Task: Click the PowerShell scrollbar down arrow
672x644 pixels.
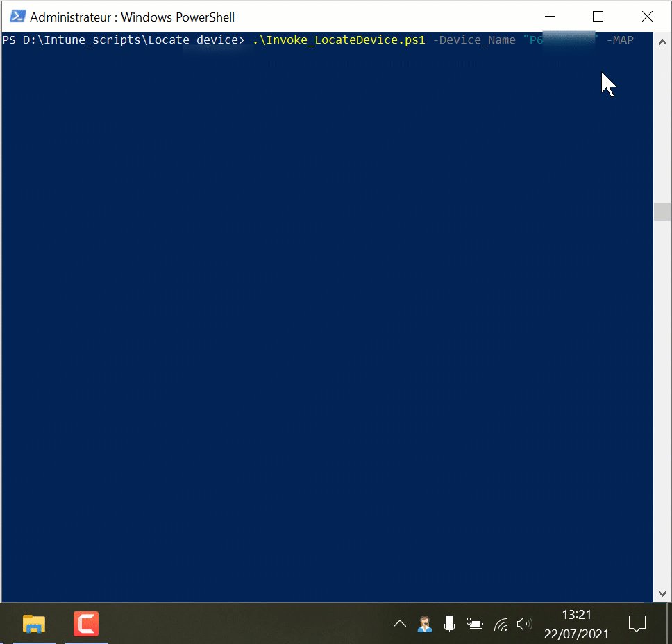Action: click(x=662, y=593)
